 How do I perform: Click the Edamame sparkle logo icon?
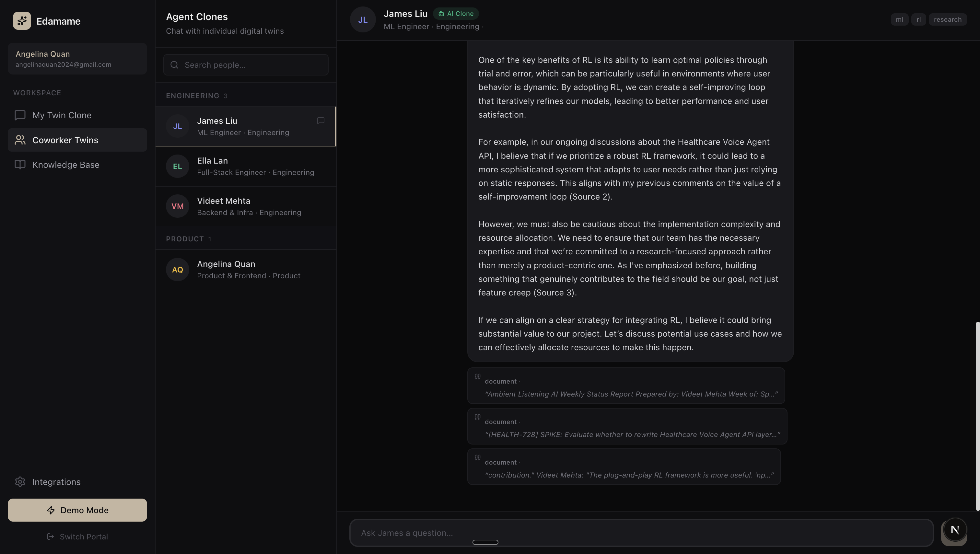coord(22,20)
